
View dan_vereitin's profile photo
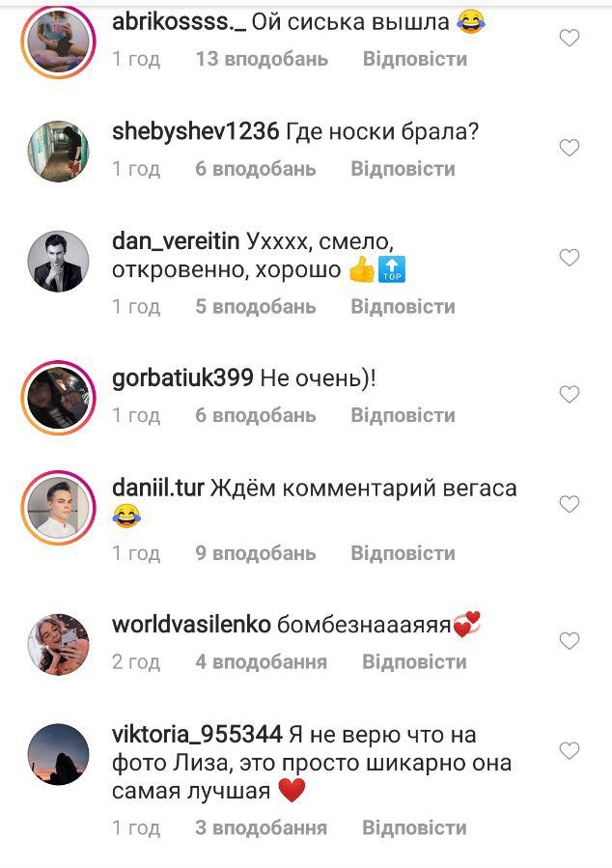coord(58,262)
